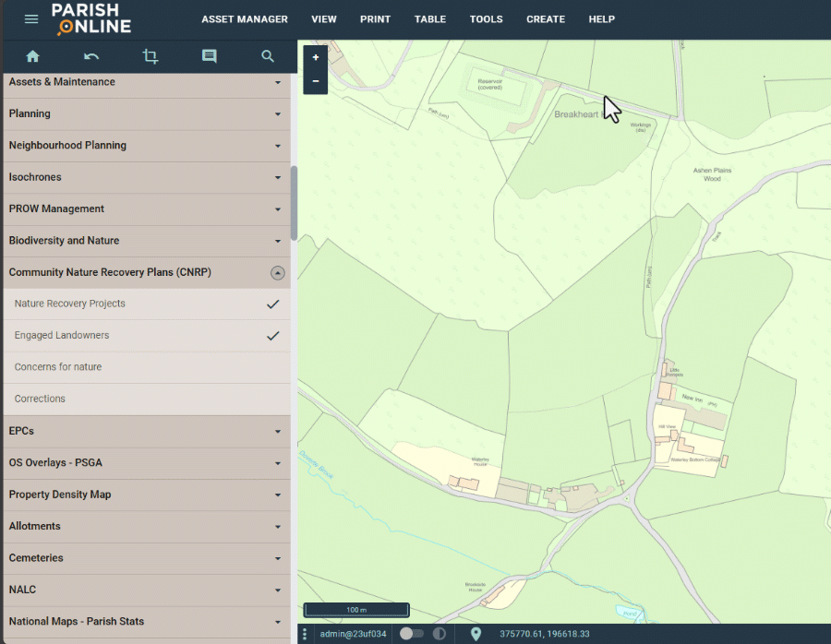Uncheck the Engaged Landowners layer

pos(272,336)
